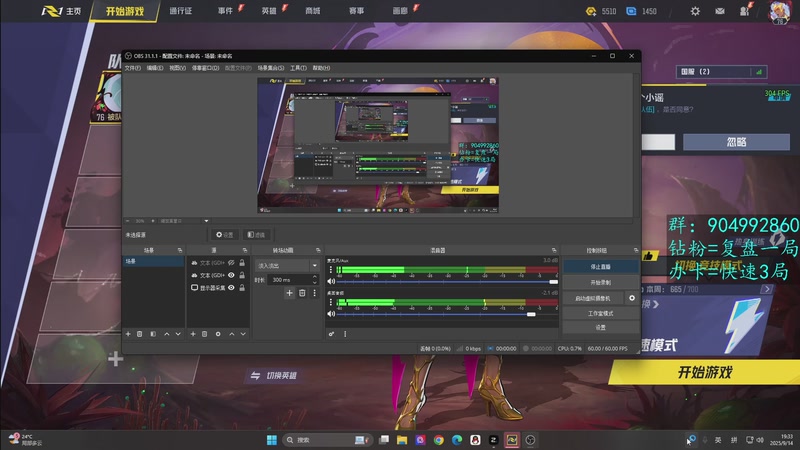The image size is (800, 450).
Task: Toggle visibility of the second 文本 (GDI+) source
Action: [231, 275]
